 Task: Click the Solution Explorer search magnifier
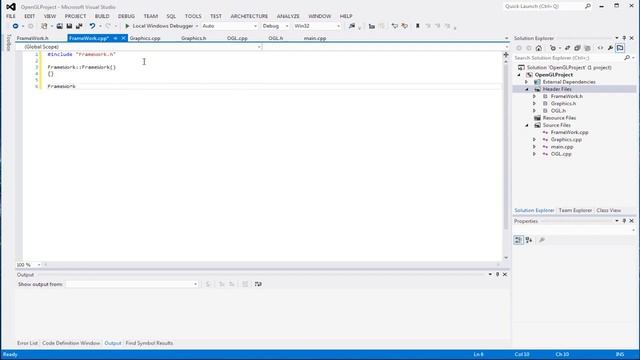tap(627, 58)
